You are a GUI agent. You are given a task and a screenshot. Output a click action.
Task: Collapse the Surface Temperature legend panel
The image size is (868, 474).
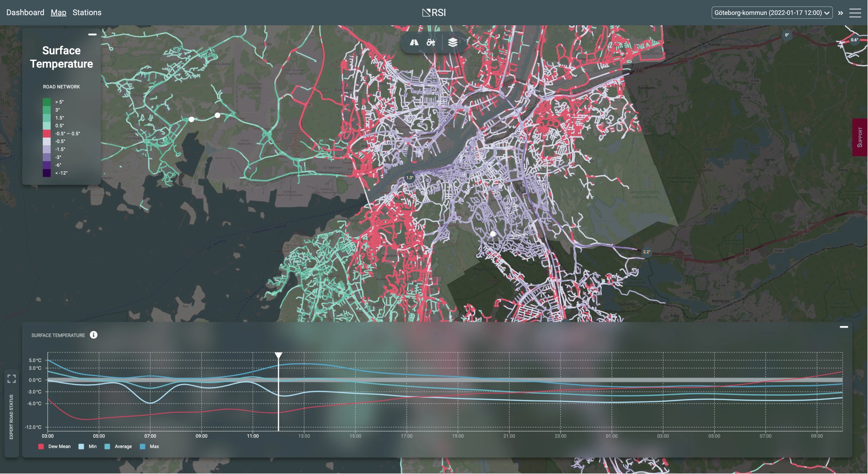[92, 34]
